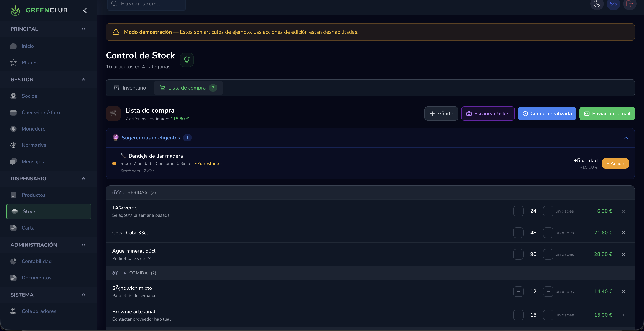644x331 pixels.
Task: Click the Compra realizada button
Action: pyautogui.click(x=547, y=113)
